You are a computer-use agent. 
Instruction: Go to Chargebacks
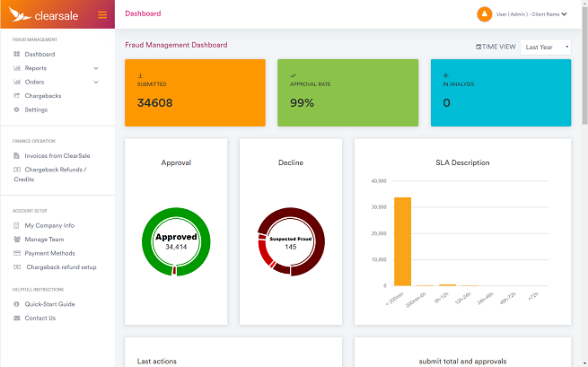click(43, 96)
